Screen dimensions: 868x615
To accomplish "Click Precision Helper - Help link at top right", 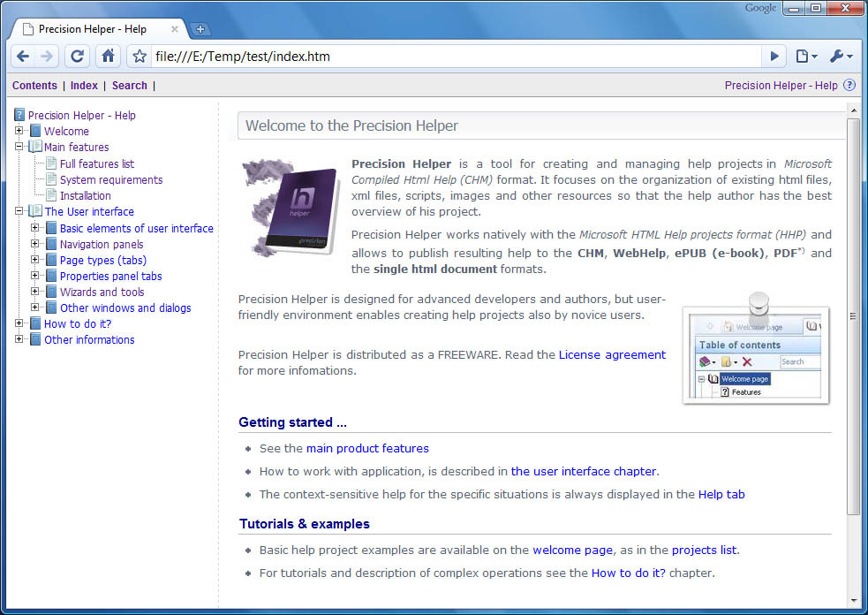I will pos(781,86).
